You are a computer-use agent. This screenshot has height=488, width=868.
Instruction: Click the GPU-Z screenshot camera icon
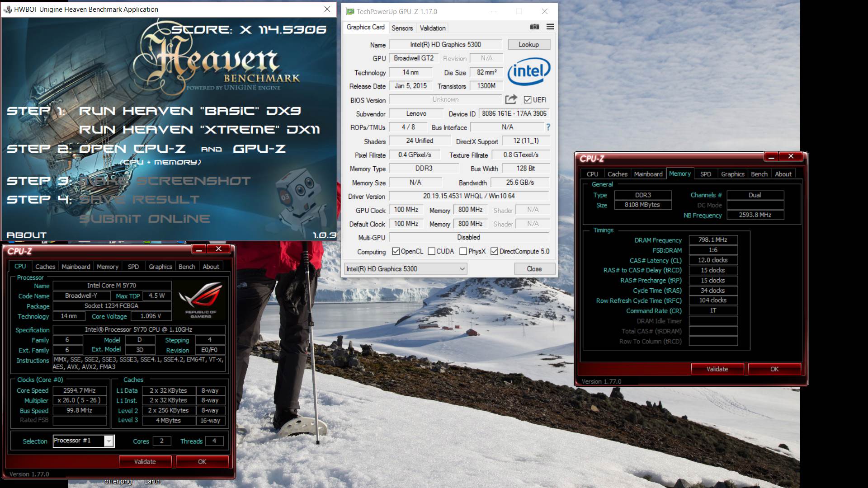[x=534, y=27]
